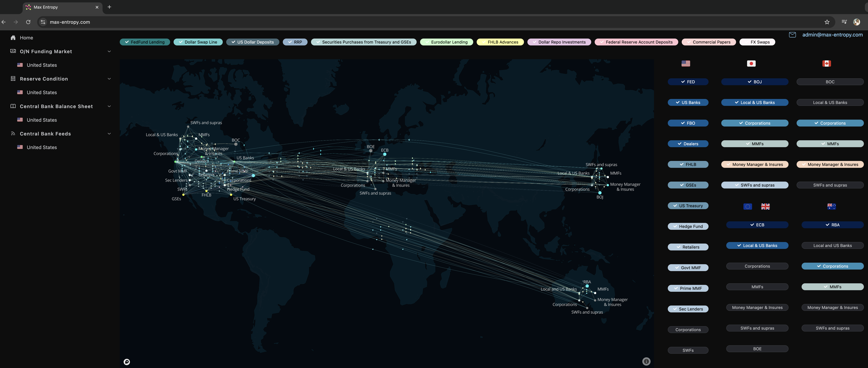
Task: Click the Canada flag icon
Action: (x=826, y=63)
